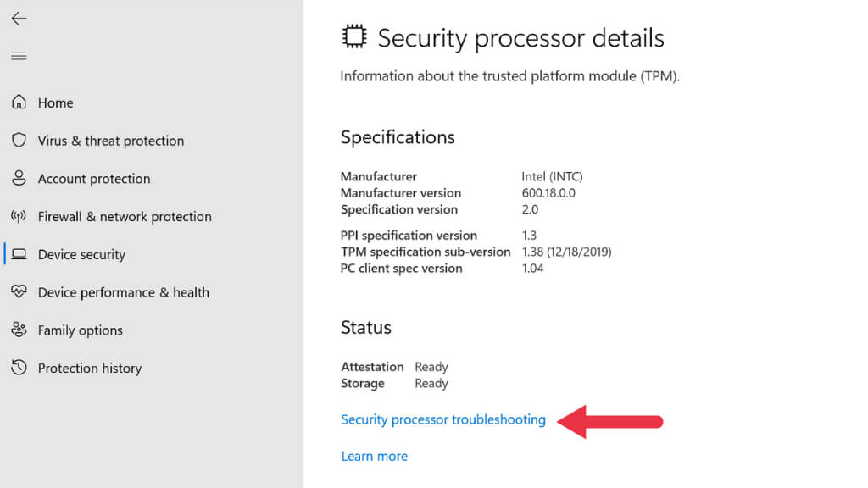Click the antenna icon for Firewall protection
868x488 pixels.
point(19,217)
